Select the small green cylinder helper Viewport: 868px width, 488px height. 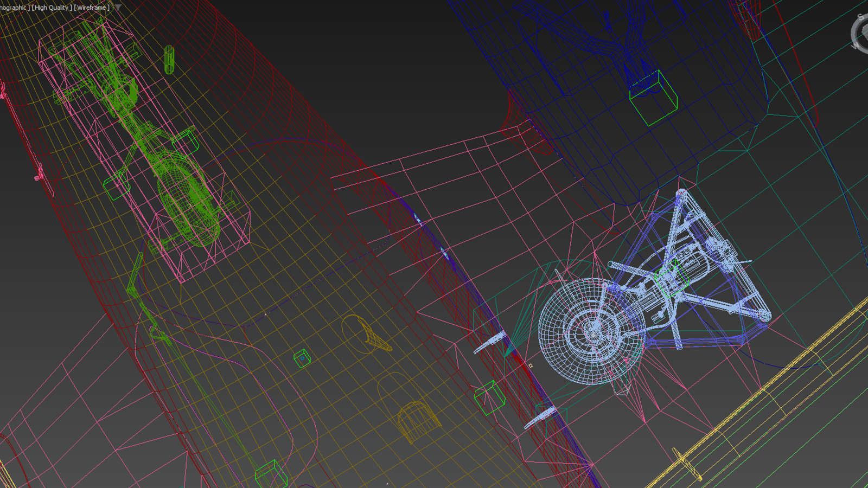[x=169, y=59]
